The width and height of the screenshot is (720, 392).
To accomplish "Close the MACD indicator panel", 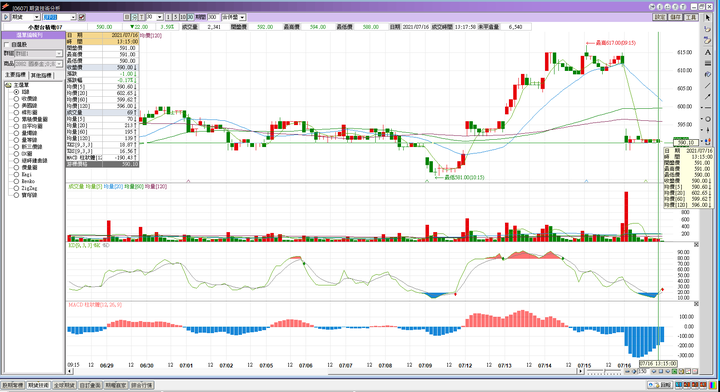I will point(696,304).
